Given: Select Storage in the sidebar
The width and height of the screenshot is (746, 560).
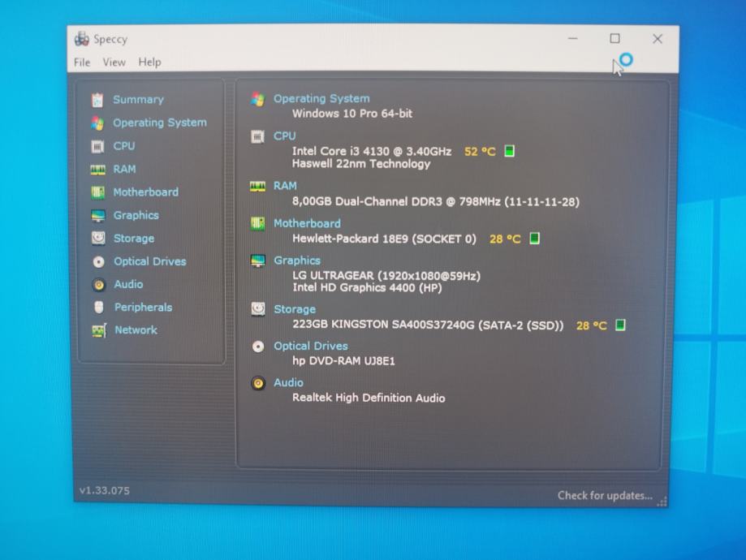Looking at the screenshot, I should click(134, 239).
